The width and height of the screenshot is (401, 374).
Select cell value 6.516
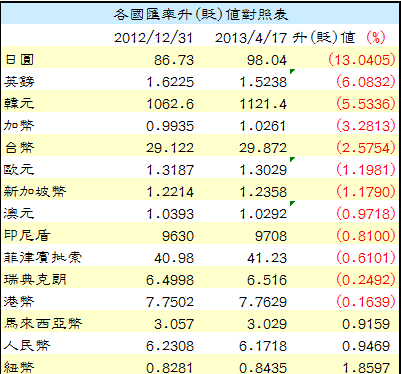pyautogui.click(x=267, y=280)
